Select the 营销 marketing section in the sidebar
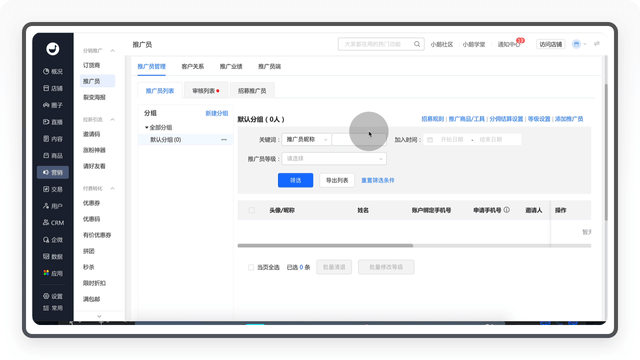 click(53, 172)
